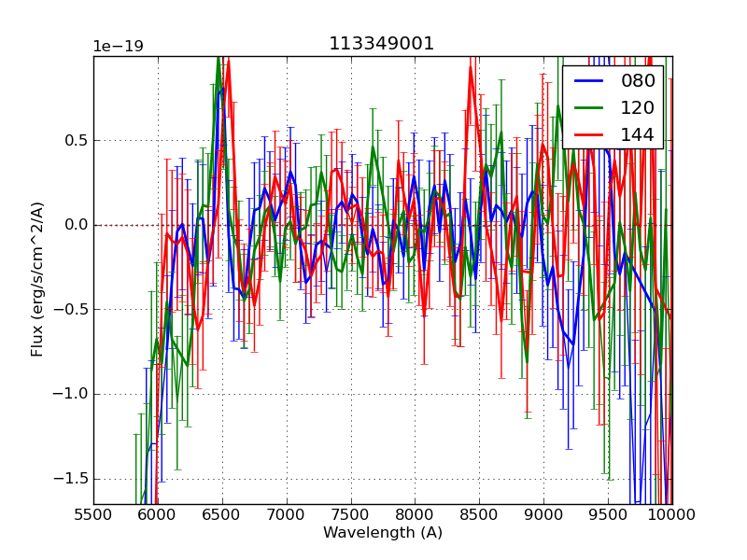Screen dimensions: 747x560
Task: Select the 080 legend label
Action: pos(638,81)
